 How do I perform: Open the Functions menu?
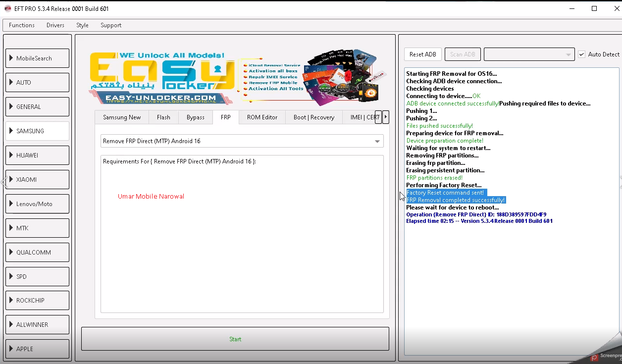[22, 25]
